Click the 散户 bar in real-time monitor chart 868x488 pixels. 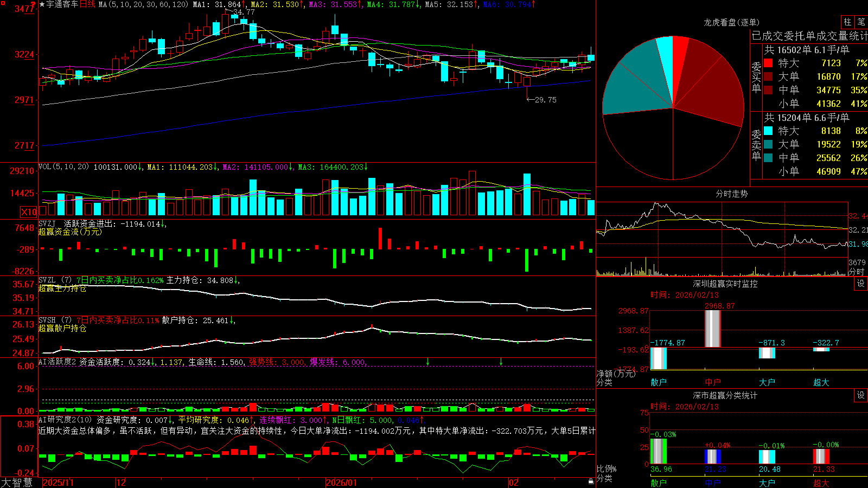[x=659, y=358]
